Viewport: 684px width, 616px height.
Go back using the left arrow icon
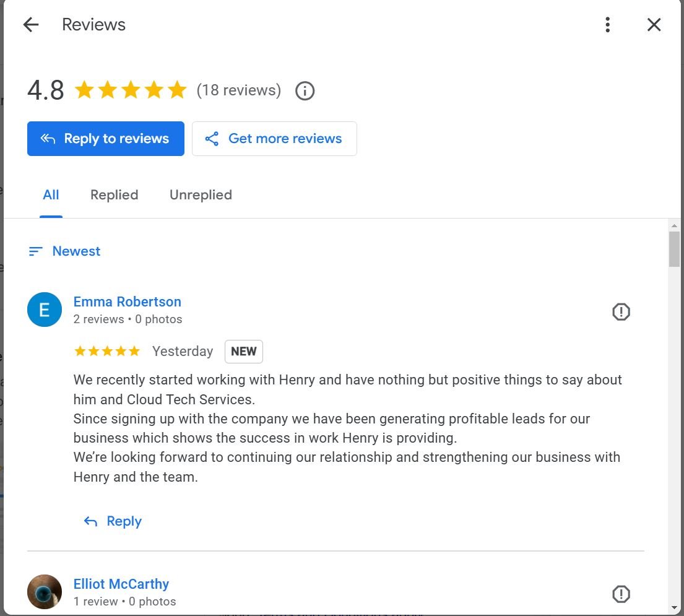coord(30,25)
